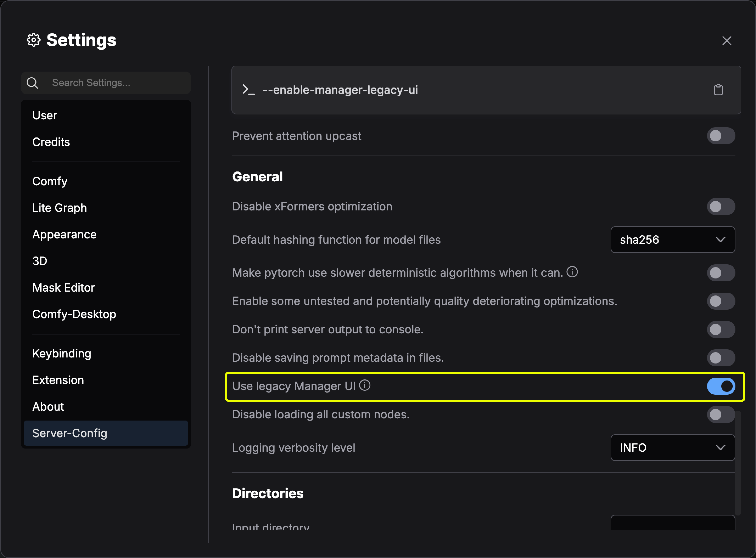Expand the sha256 selection chevron
This screenshot has width=756, height=558.
click(720, 240)
